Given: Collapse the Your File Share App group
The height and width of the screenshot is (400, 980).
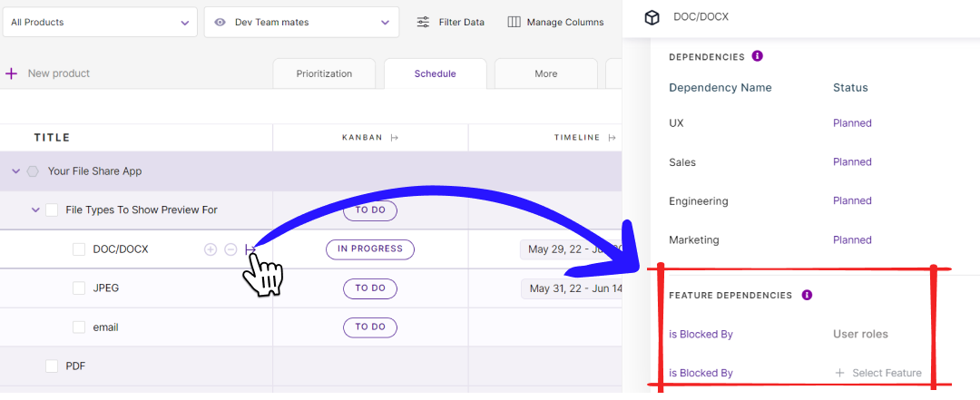Looking at the screenshot, I should click(x=15, y=171).
